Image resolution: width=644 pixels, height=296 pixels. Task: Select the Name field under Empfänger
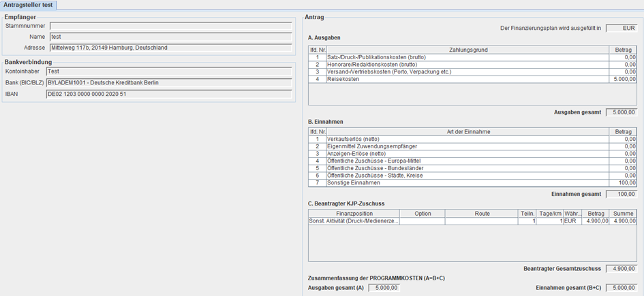(170, 37)
